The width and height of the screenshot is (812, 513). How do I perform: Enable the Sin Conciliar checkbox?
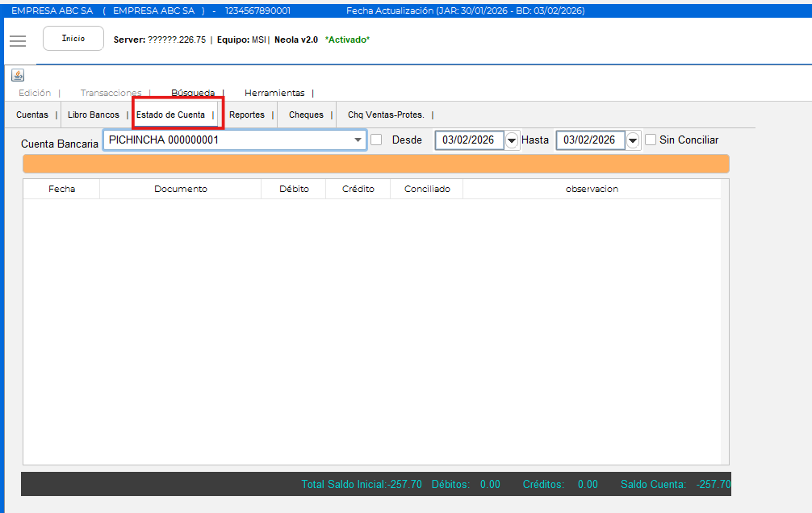click(x=651, y=140)
